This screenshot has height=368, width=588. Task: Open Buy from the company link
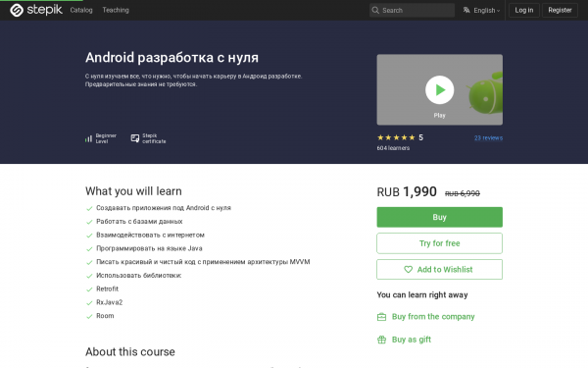pos(433,317)
